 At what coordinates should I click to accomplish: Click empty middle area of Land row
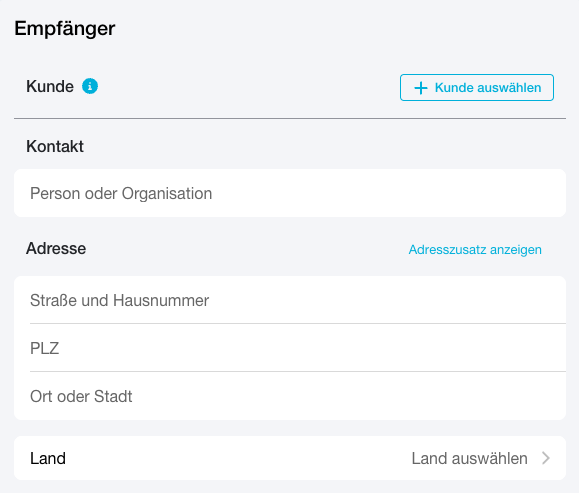click(x=239, y=458)
